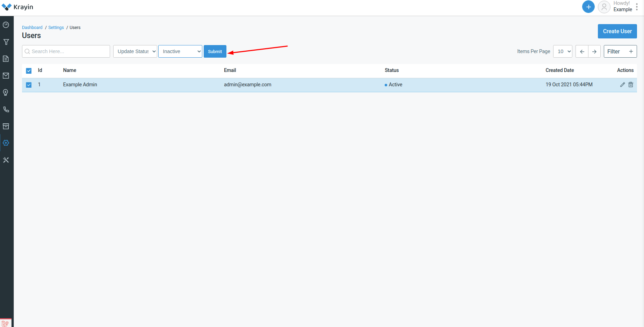Edit Example Admin with the pencil icon
The height and width of the screenshot is (327, 644).
[x=622, y=84]
